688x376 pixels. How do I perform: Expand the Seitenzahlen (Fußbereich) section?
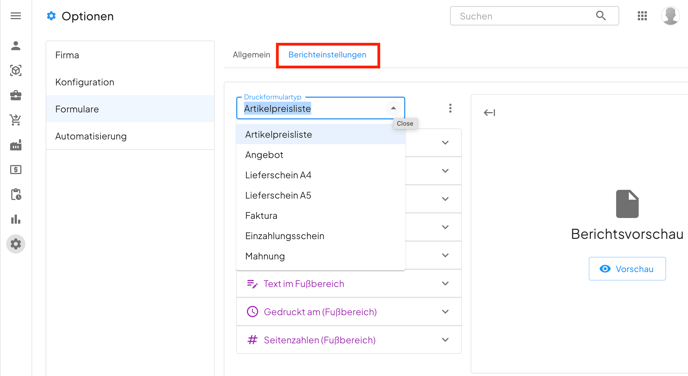[x=445, y=340]
